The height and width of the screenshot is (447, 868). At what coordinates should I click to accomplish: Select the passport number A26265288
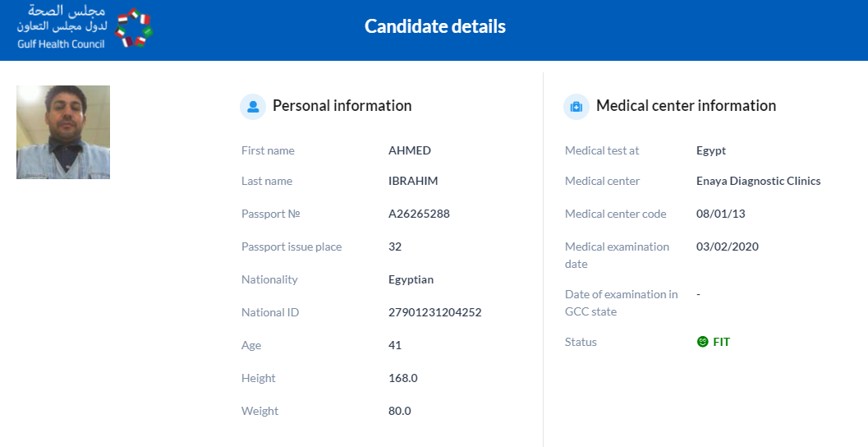click(419, 214)
